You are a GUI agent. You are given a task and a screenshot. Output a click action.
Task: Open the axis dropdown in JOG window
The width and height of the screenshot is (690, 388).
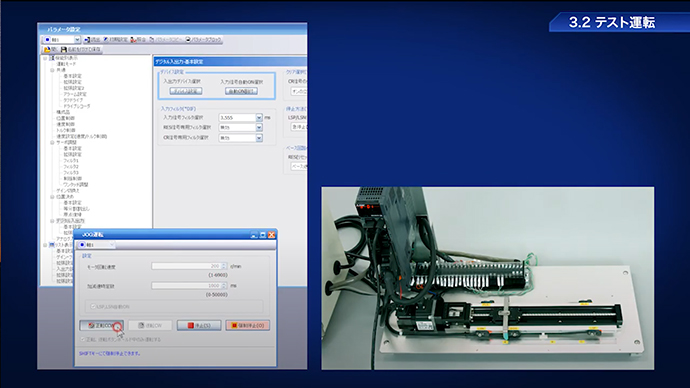[x=112, y=245]
